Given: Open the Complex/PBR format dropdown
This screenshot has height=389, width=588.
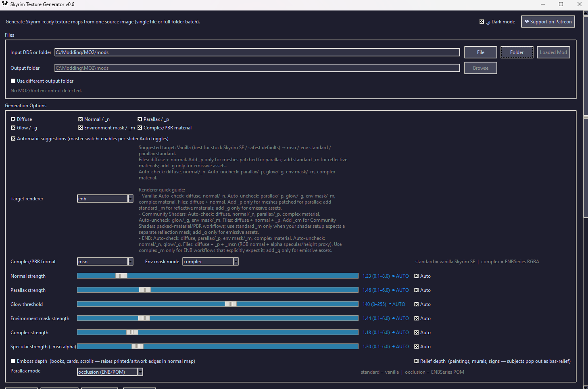Looking at the screenshot, I should point(105,262).
